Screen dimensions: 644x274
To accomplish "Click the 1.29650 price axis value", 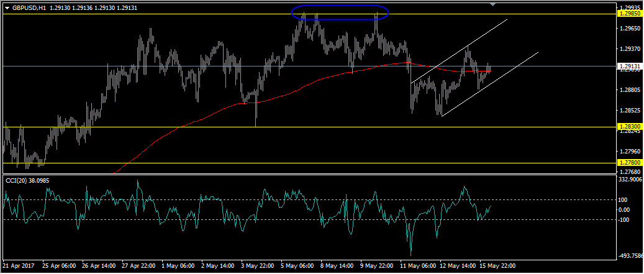I will (630, 29).
